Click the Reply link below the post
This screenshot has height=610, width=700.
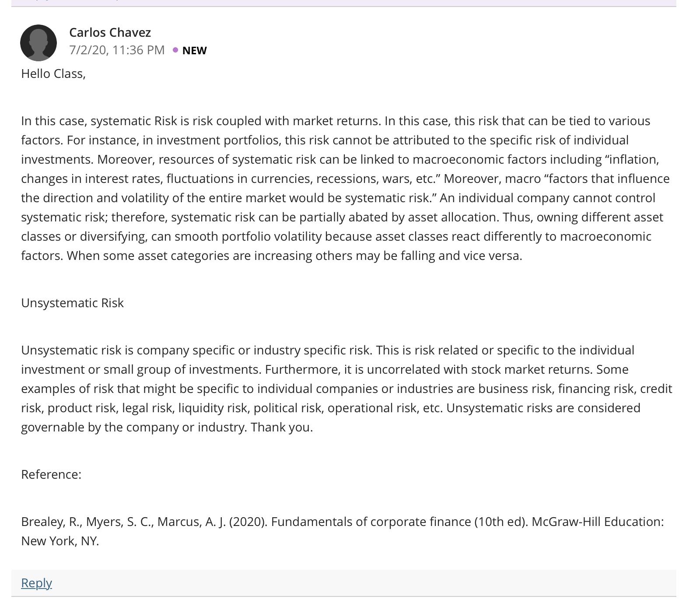tap(36, 583)
